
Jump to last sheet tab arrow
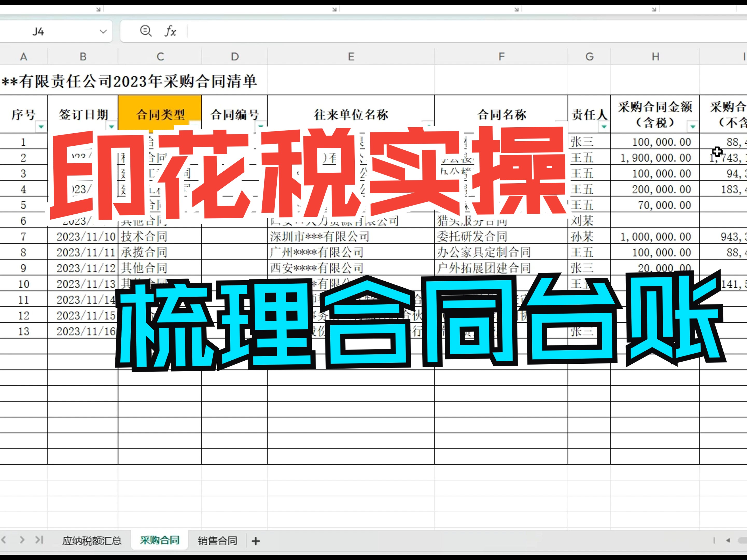(39, 540)
